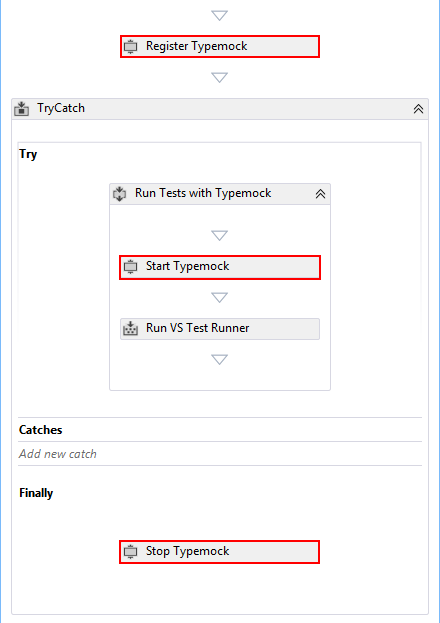This screenshot has width=440, height=623.
Task: Collapse the TryCatch activity
Action: (x=418, y=109)
